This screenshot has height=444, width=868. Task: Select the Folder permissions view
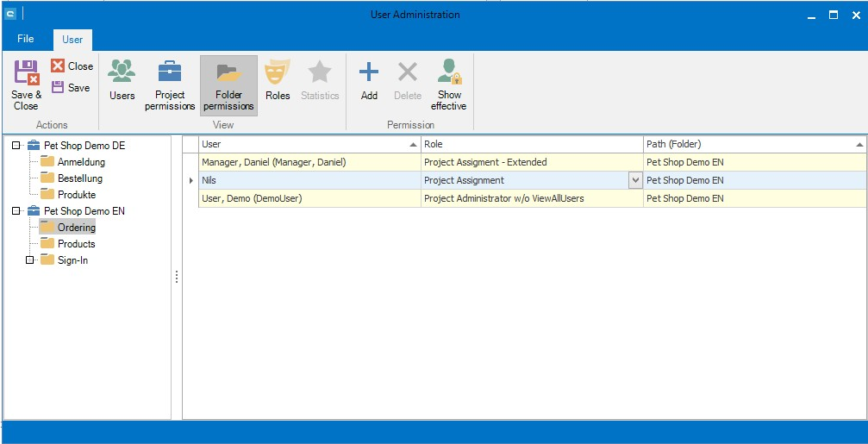tap(228, 84)
